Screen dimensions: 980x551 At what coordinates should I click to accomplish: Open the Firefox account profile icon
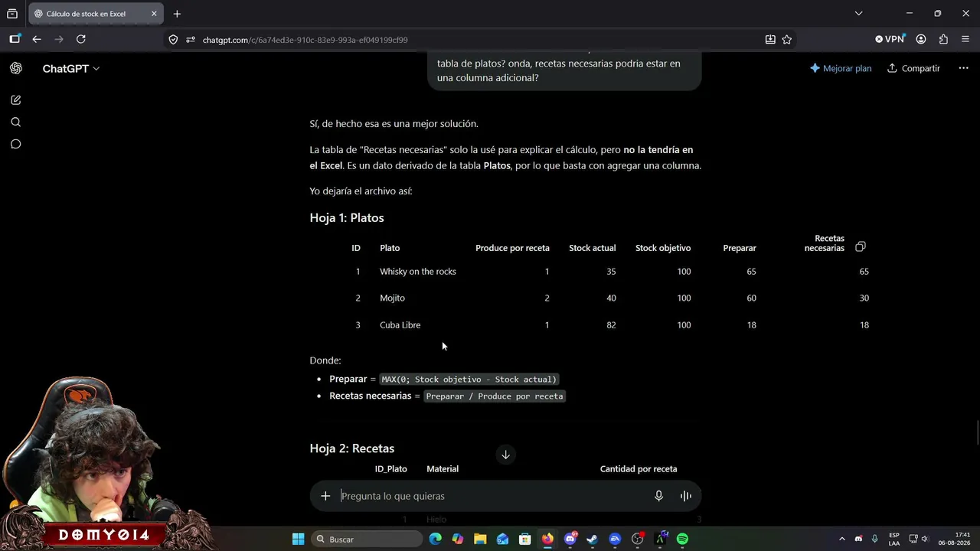tap(921, 39)
